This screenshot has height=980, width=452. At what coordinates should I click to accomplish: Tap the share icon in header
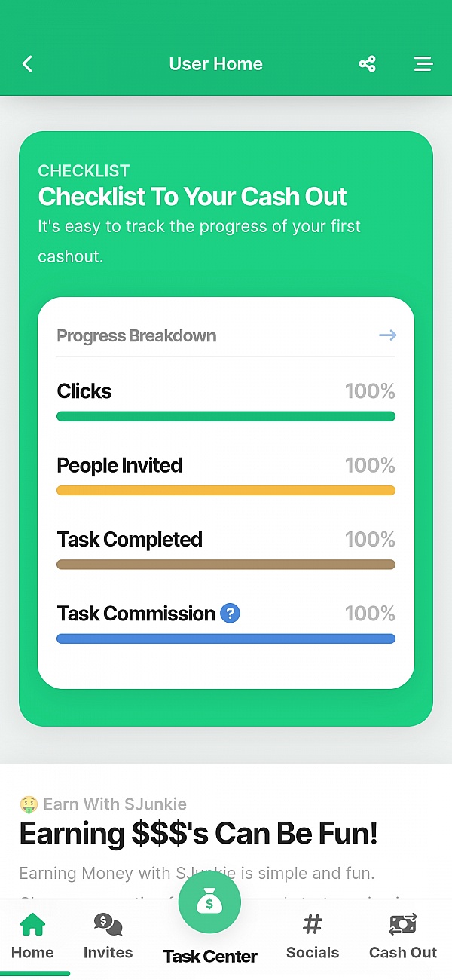[x=367, y=64]
